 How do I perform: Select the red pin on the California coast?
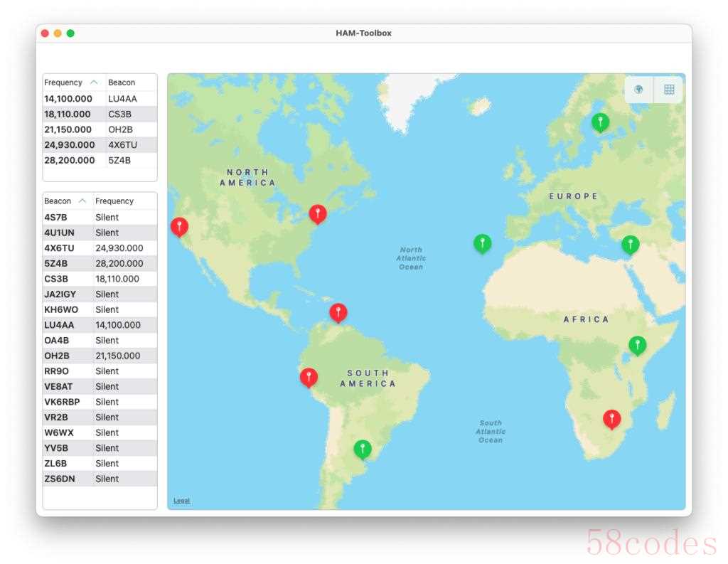point(179,227)
